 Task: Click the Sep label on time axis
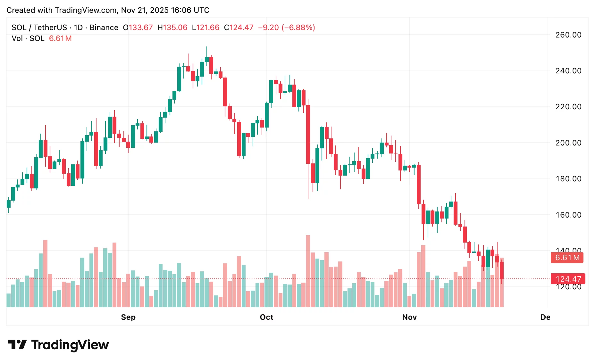pyautogui.click(x=128, y=317)
